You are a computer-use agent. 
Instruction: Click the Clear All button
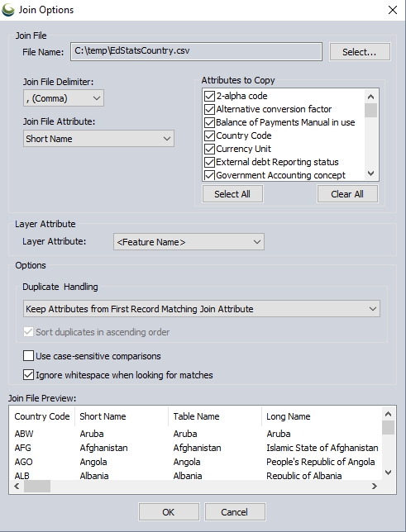point(347,194)
